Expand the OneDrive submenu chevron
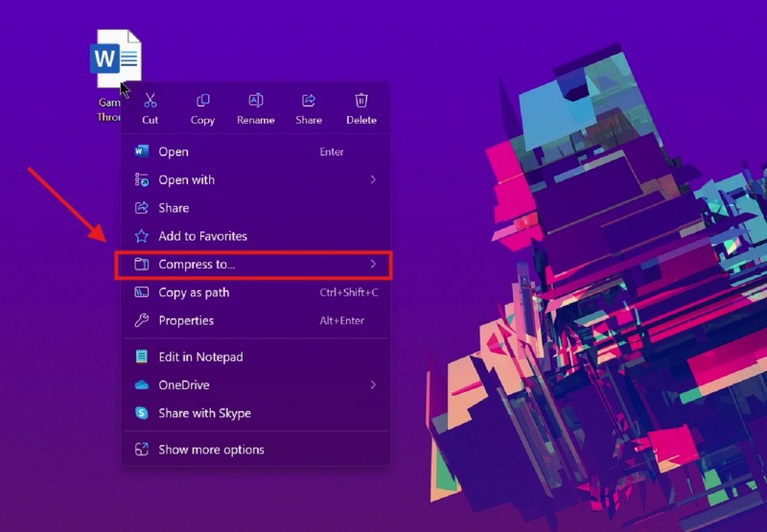The image size is (767, 532). (373, 385)
